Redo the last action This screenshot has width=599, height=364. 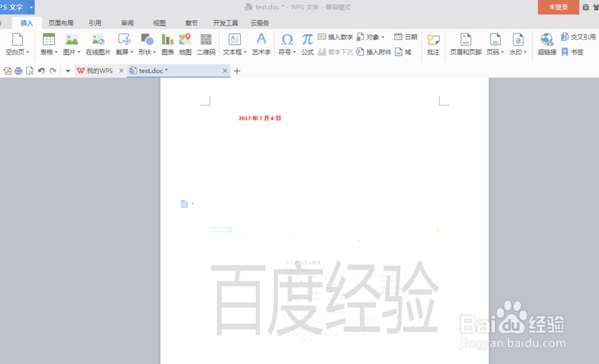[x=53, y=71]
